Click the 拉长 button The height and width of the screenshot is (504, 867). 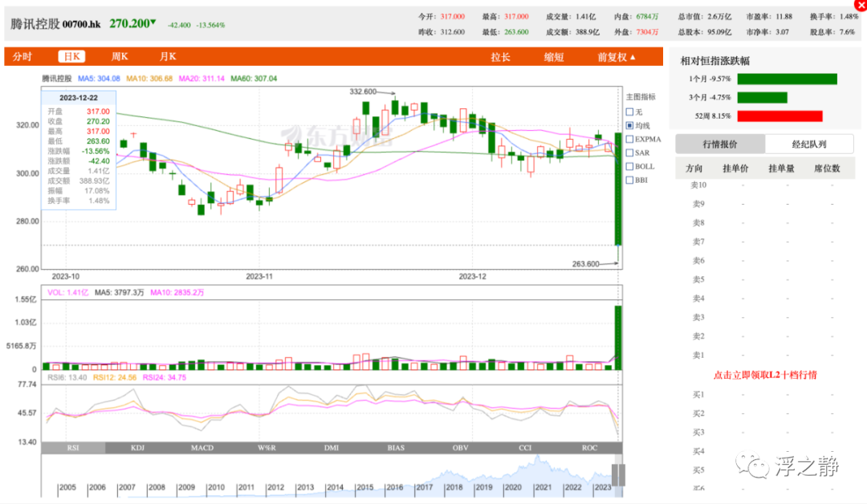[500, 57]
